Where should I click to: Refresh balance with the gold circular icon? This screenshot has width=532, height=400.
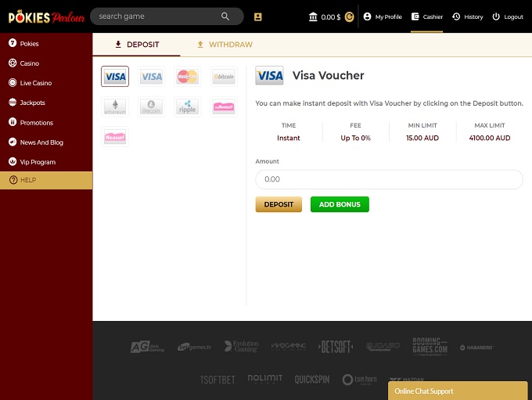[x=349, y=16]
